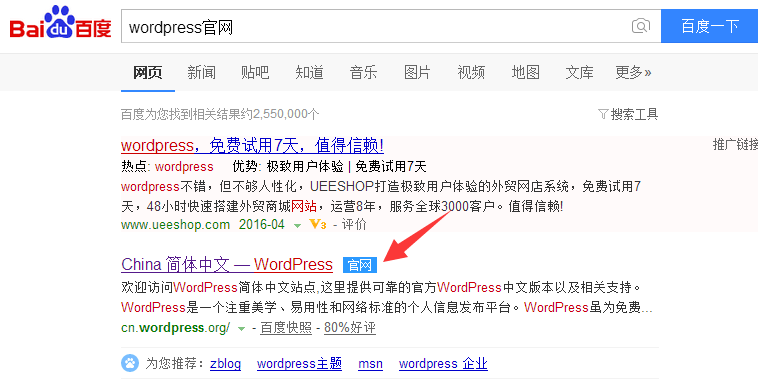The image size is (758, 391).
Task: Open China 简体中文 — WordPress result
Action: (227, 264)
